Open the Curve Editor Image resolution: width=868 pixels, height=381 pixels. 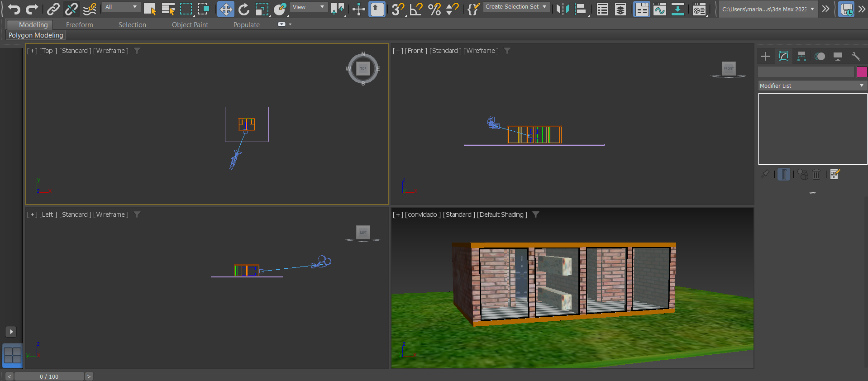[659, 9]
